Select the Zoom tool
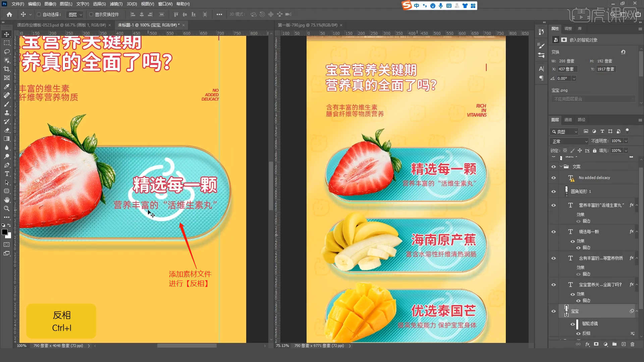 tap(7, 208)
